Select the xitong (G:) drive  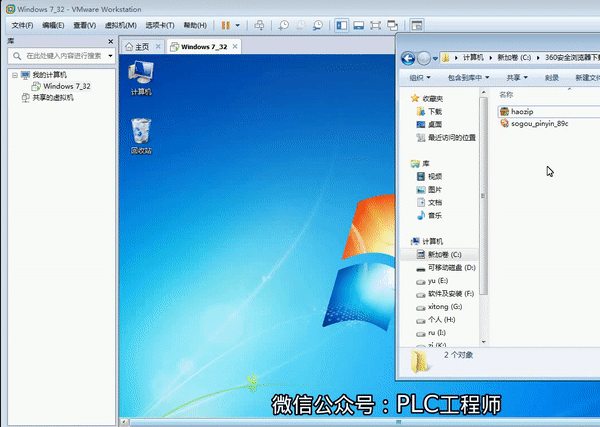point(445,306)
